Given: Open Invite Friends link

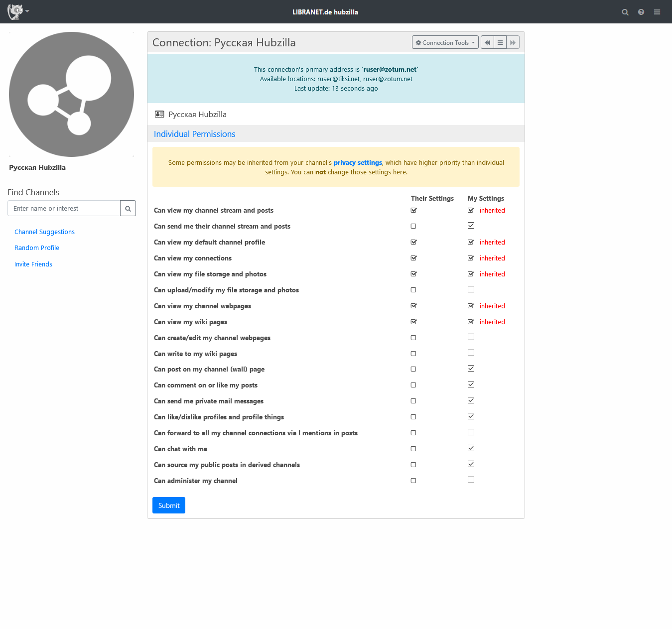Looking at the screenshot, I should (33, 264).
